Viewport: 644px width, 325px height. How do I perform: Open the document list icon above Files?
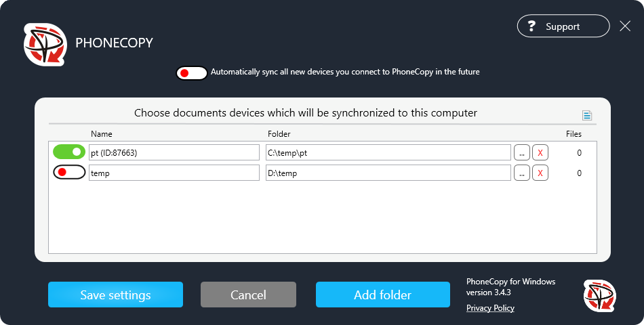[587, 115]
